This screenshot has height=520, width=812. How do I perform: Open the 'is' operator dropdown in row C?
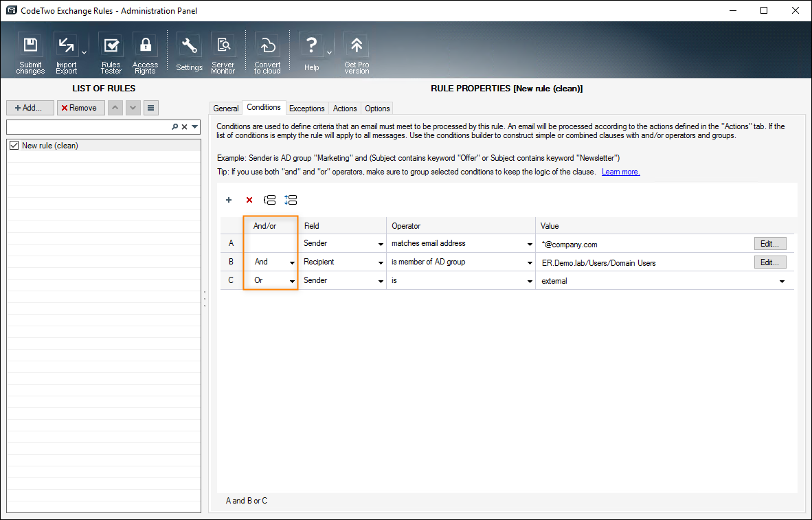(x=530, y=281)
